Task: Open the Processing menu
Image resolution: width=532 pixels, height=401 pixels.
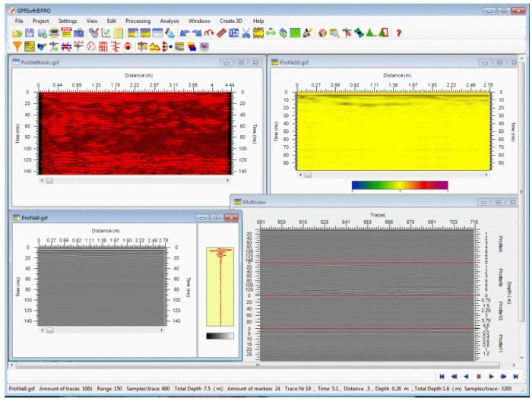Action: 138,21
